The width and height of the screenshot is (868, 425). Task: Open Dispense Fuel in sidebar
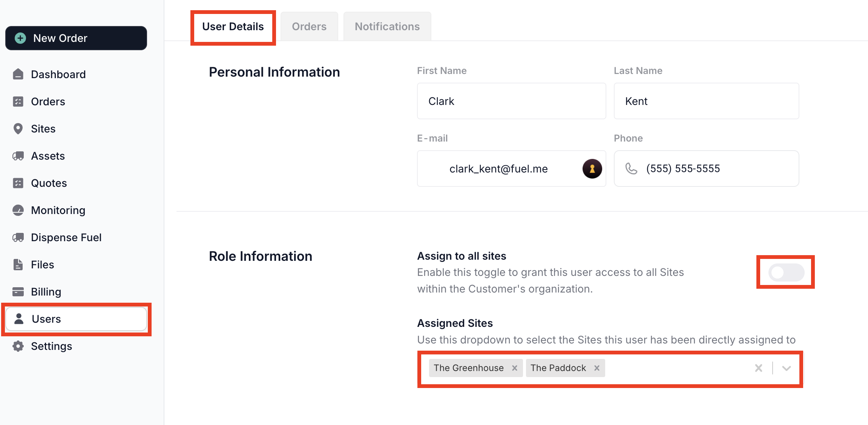coord(66,237)
